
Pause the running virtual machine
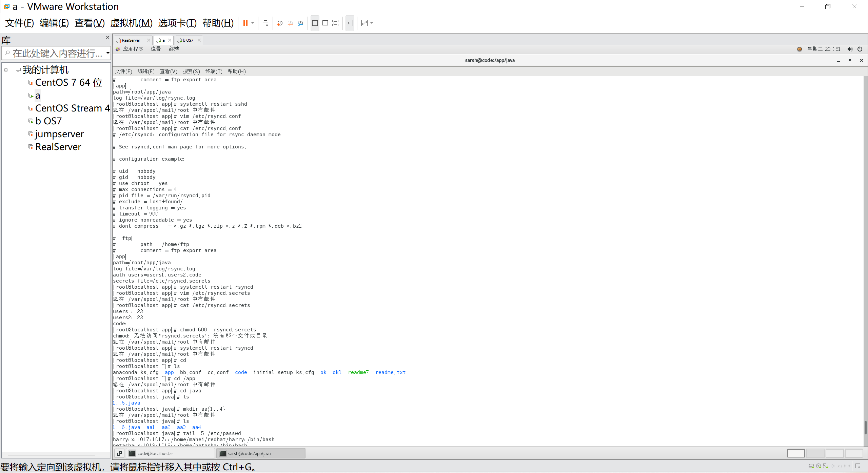(x=245, y=23)
